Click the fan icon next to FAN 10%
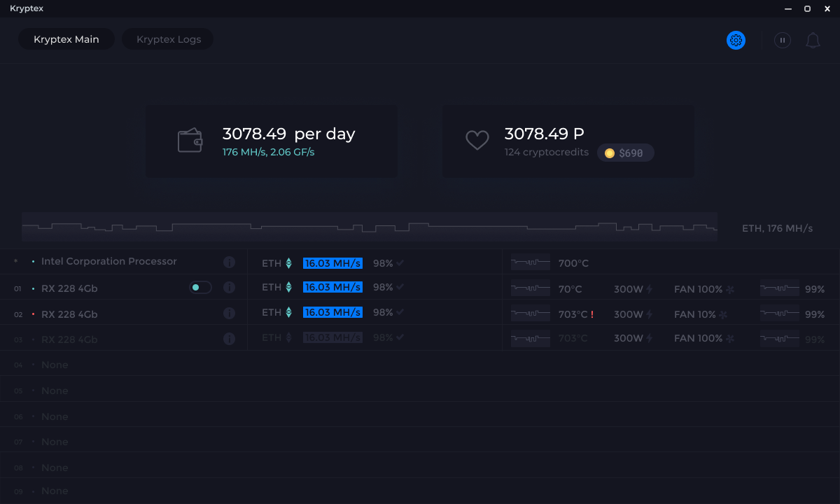The height and width of the screenshot is (504, 840). coord(723,315)
